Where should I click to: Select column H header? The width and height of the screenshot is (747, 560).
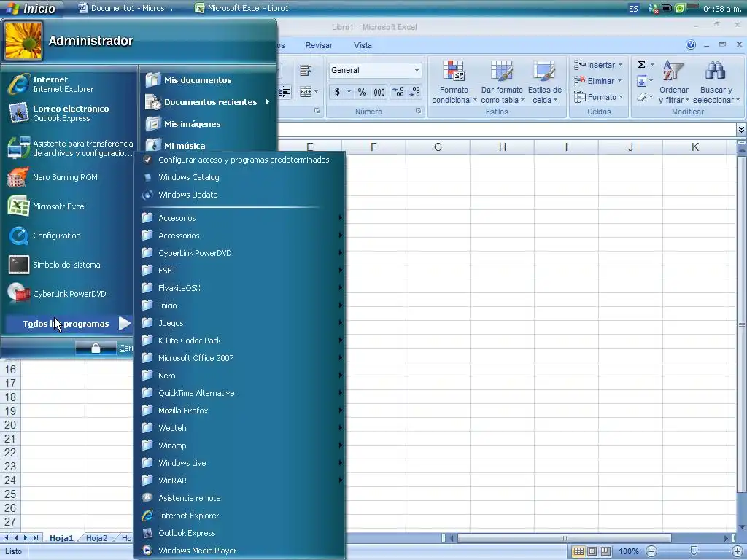[502, 147]
